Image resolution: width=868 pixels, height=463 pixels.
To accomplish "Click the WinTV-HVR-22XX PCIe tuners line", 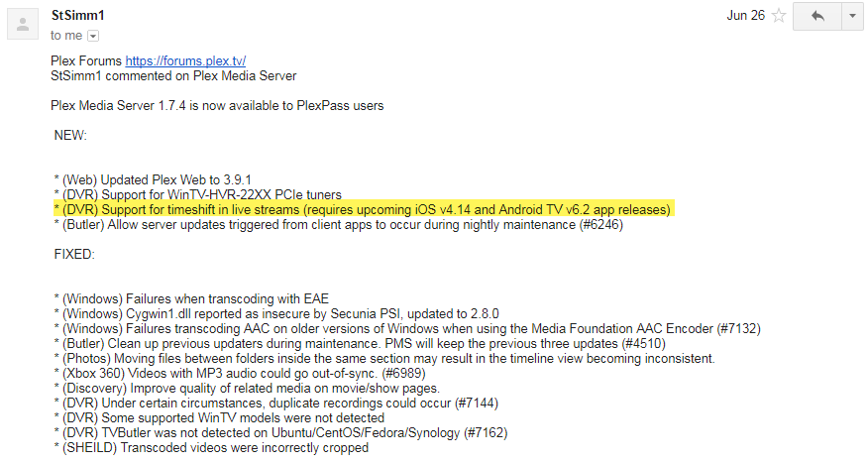I will 197,195.
